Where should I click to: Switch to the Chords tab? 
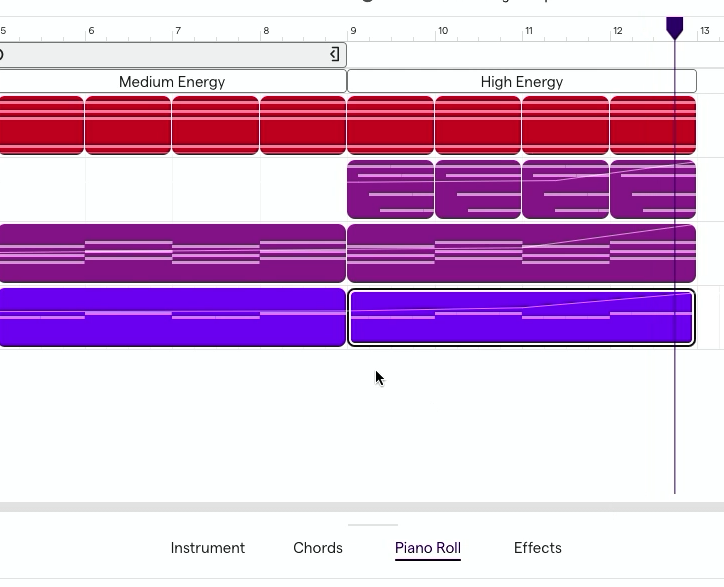pyautogui.click(x=318, y=548)
